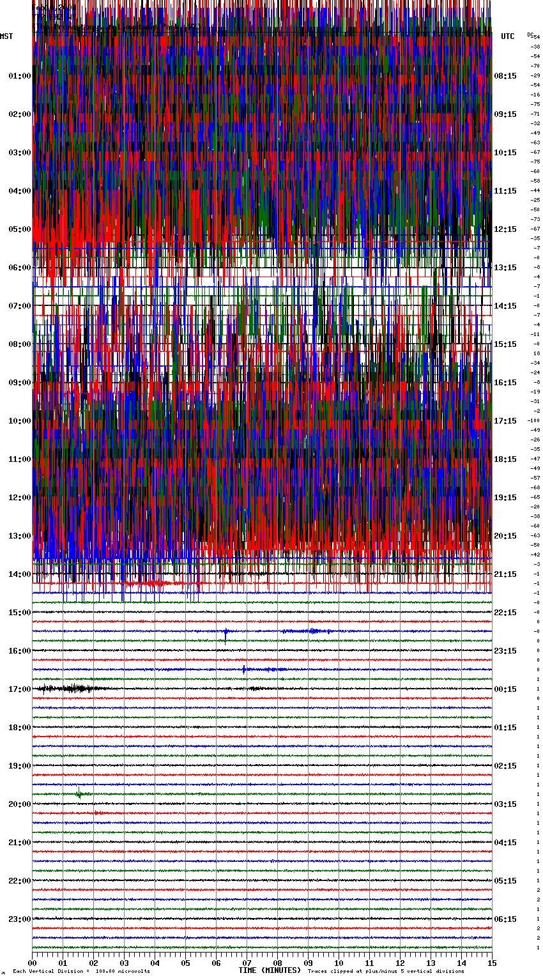Click the 08:15 UTC time label
The image size is (543, 980).
click(505, 76)
